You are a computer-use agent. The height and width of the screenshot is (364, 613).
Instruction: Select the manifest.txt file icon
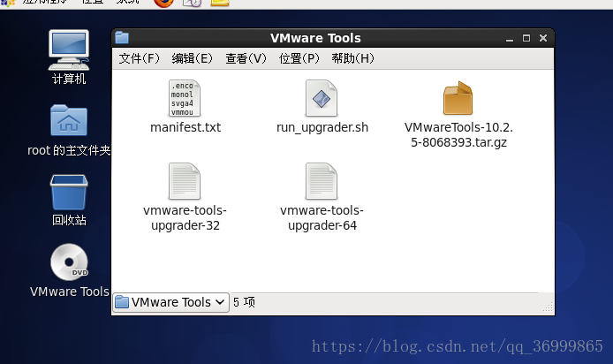(185, 98)
